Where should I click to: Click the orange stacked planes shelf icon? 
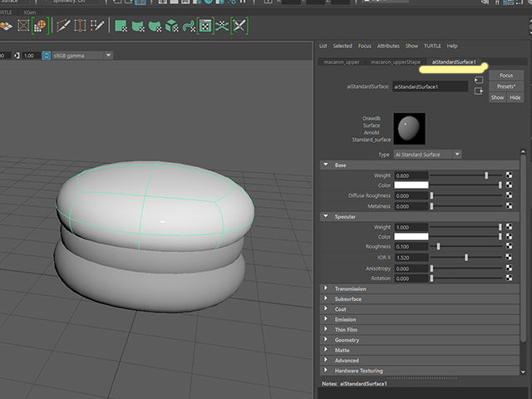tap(7, 26)
